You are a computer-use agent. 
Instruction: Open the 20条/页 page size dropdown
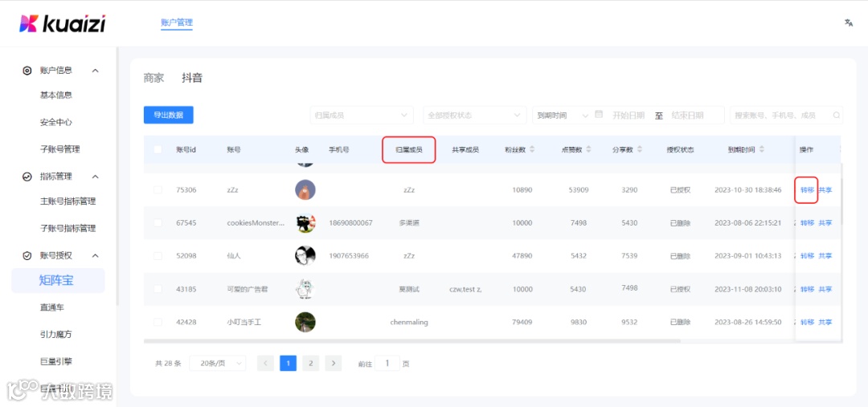click(x=218, y=364)
